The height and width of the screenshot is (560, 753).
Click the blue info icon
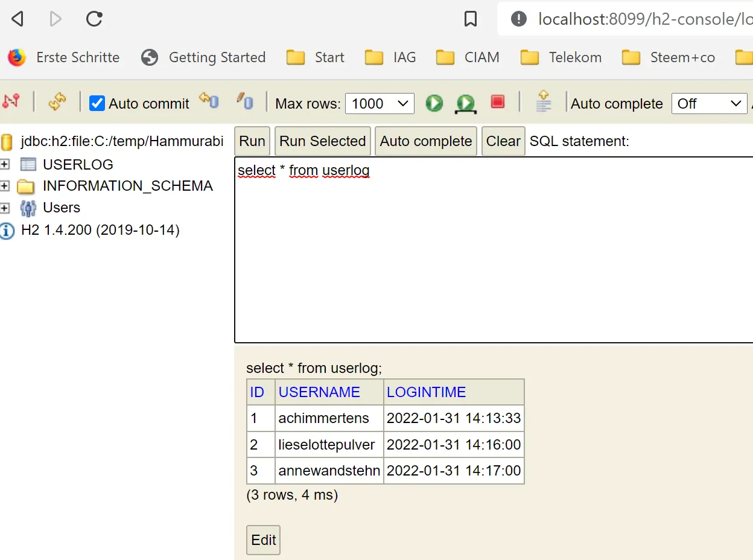(x=7, y=231)
